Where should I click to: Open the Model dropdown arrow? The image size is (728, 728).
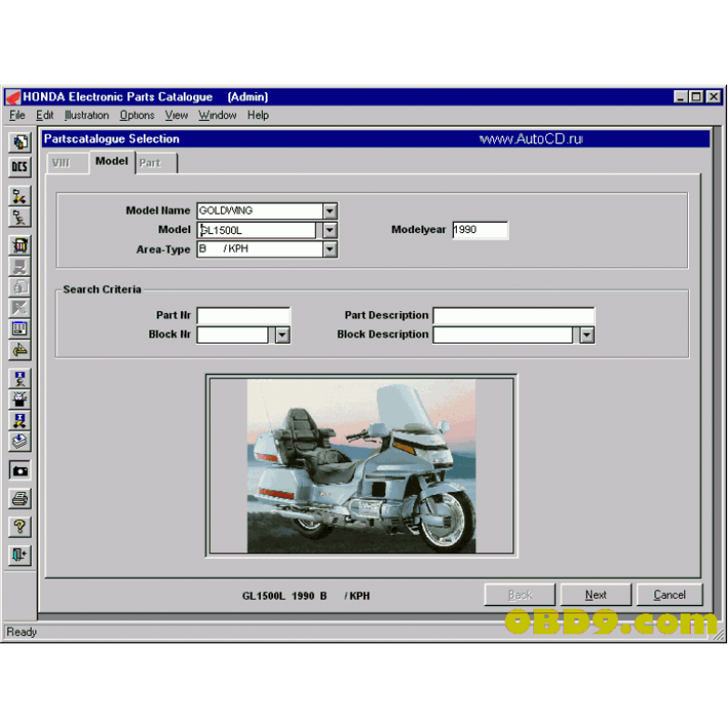pos(329,230)
